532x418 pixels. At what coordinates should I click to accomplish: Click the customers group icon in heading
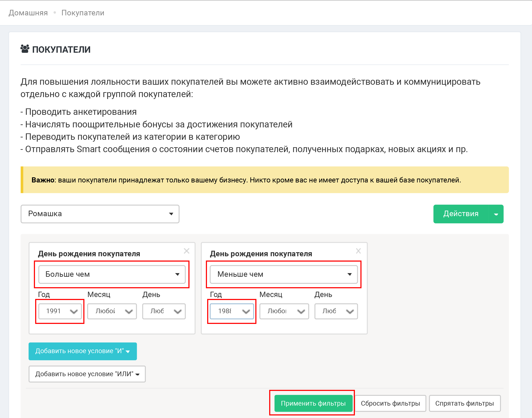pos(25,49)
